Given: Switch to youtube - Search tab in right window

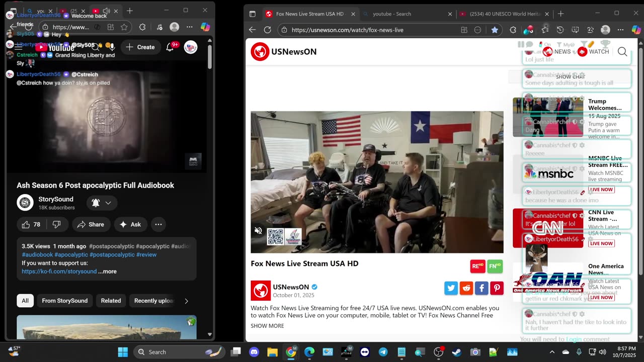Looking at the screenshot, I should click(x=407, y=14).
